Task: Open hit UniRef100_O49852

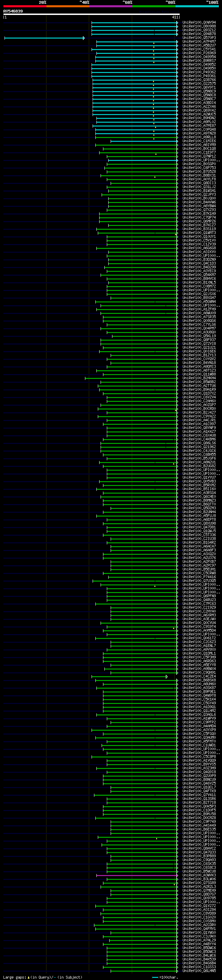Action: point(199,65)
